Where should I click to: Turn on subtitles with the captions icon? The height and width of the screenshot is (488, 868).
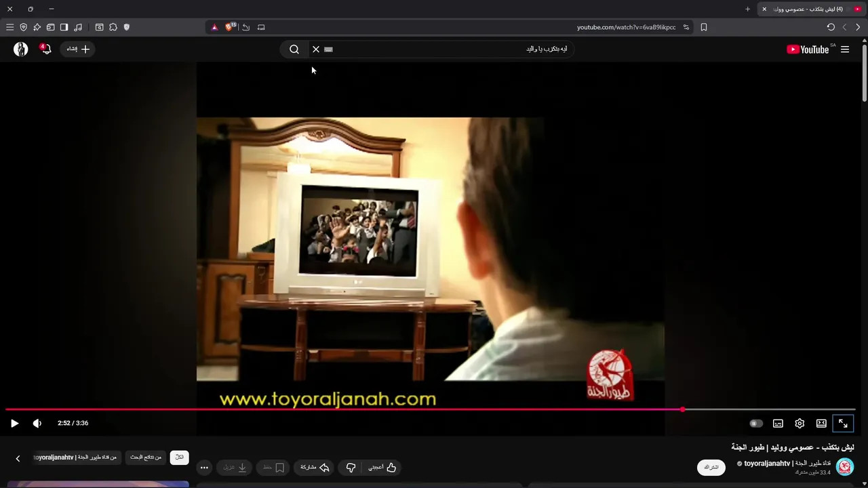tap(778, 423)
